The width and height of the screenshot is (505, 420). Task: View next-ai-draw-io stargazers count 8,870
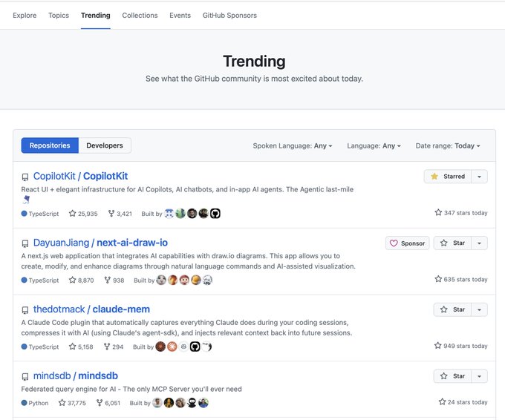click(81, 280)
